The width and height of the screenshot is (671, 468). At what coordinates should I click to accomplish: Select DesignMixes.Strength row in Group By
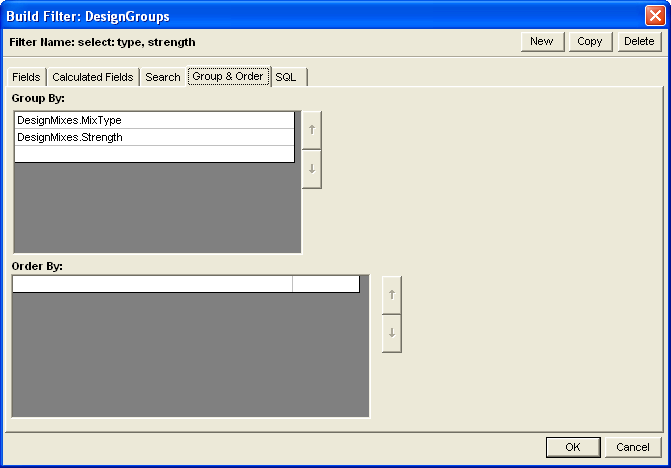154,137
